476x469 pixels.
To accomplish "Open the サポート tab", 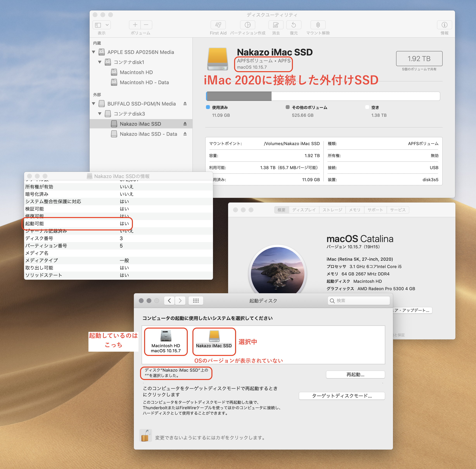I will [x=375, y=210].
